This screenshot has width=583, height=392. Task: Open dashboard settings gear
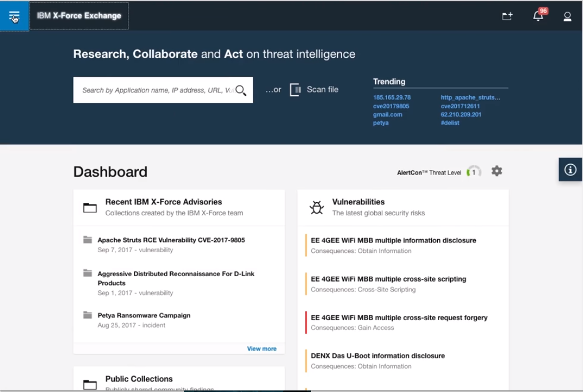497,171
